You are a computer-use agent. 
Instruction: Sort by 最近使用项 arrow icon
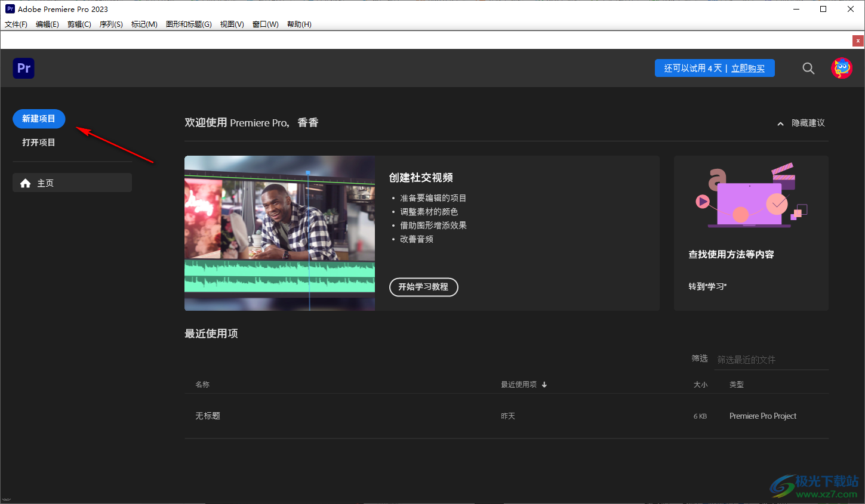[x=544, y=385]
